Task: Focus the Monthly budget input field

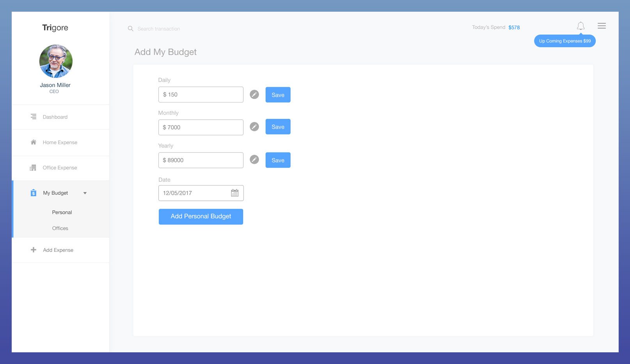Action: 201,127
